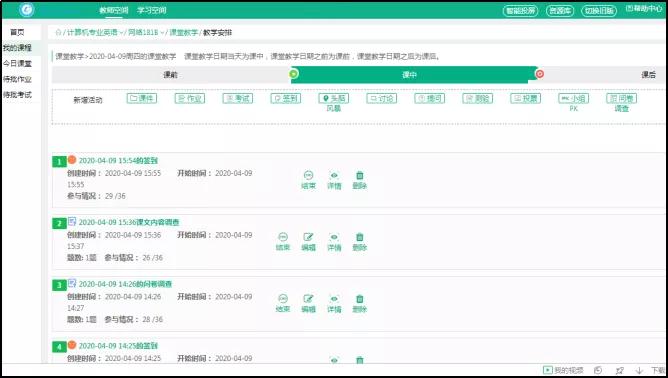Open 首页 in the left sidebar
Screen dimensions: 668x378
[x=17, y=32]
